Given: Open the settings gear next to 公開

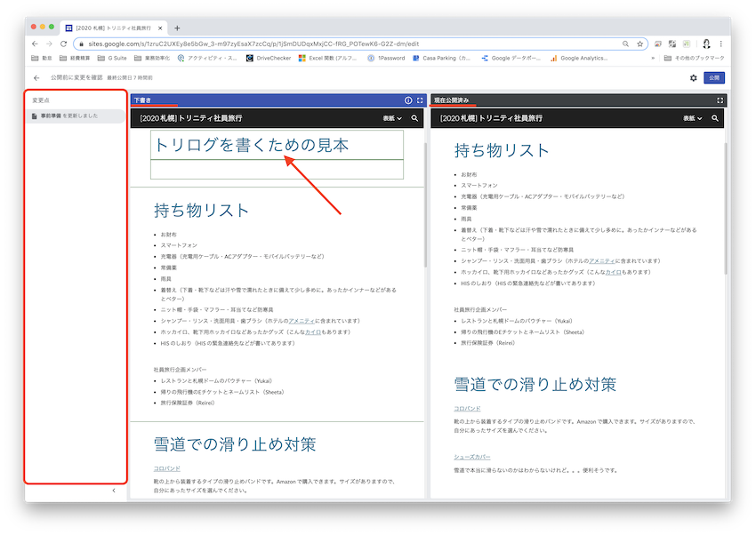Looking at the screenshot, I should pyautogui.click(x=694, y=78).
